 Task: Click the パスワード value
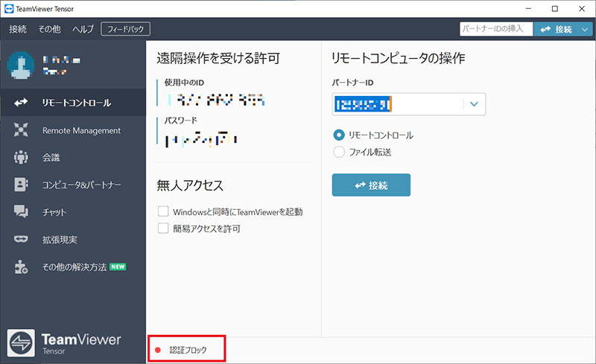coord(201,138)
